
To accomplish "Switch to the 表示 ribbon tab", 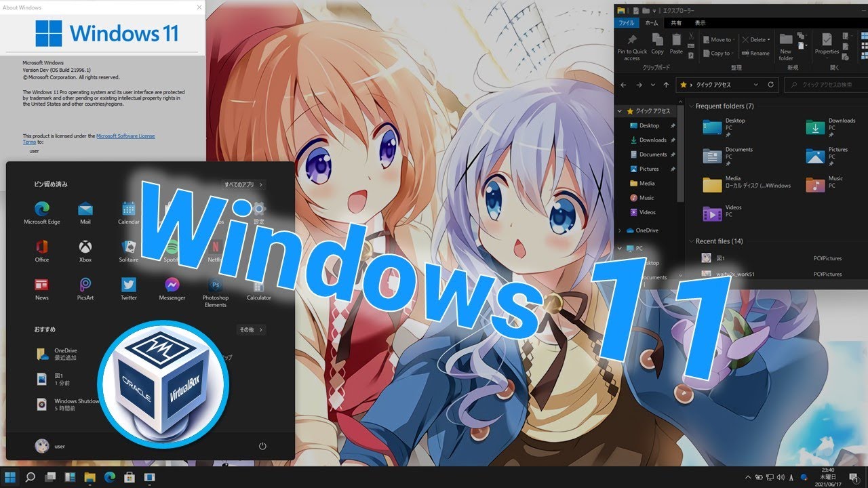I will pyautogui.click(x=700, y=22).
